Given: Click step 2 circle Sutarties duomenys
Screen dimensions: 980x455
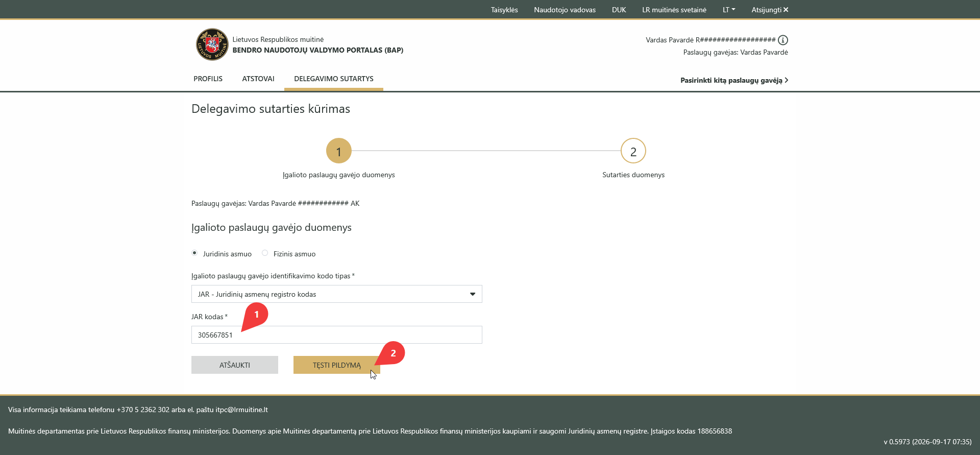Looking at the screenshot, I should click(x=633, y=151).
